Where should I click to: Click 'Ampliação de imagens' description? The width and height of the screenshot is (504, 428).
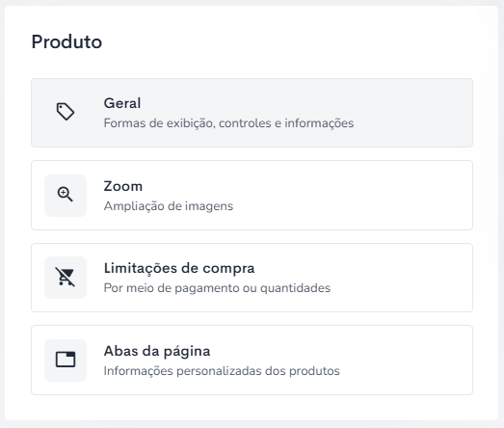click(168, 206)
